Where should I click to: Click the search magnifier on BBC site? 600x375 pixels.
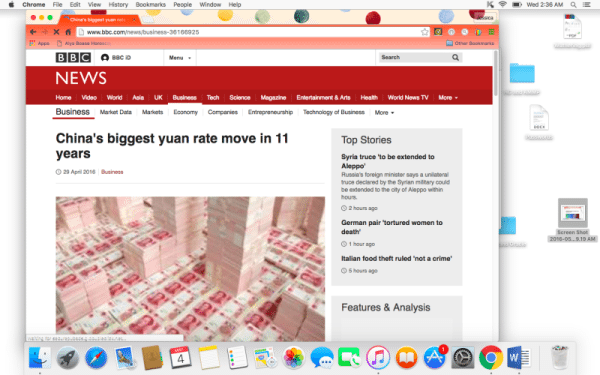click(455, 57)
